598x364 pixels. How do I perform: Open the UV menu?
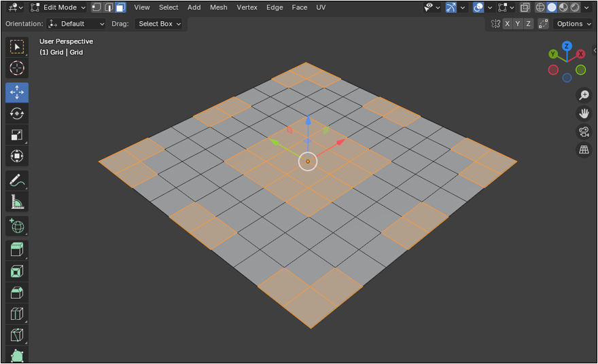point(321,7)
